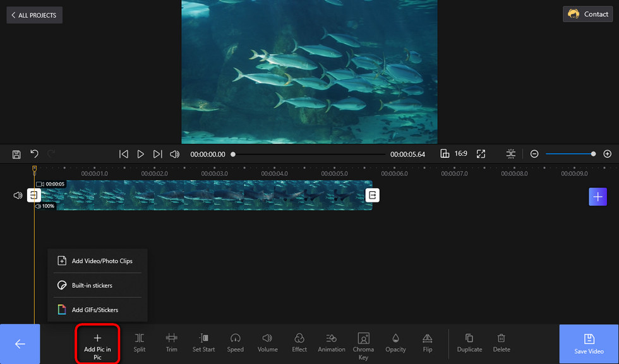This screenshot has width=619, height=364.
Task: Open the Speed adjustment tool
Action: [235, 343]
